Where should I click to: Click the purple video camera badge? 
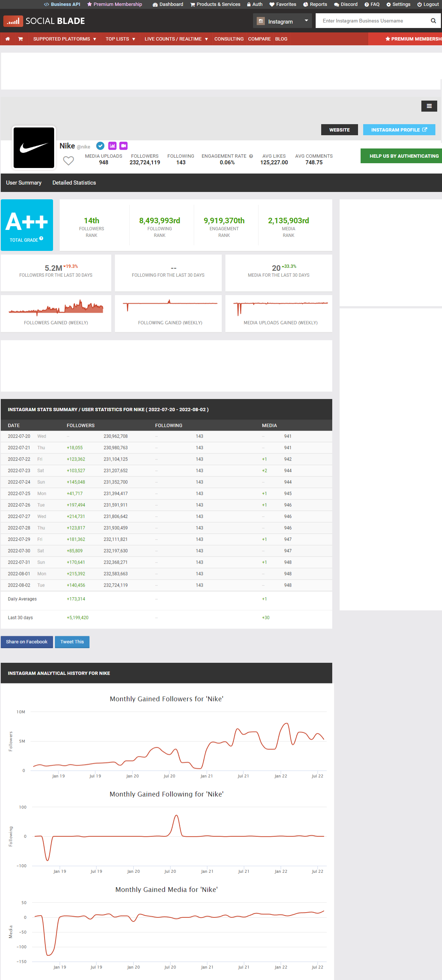click(124, 146)
